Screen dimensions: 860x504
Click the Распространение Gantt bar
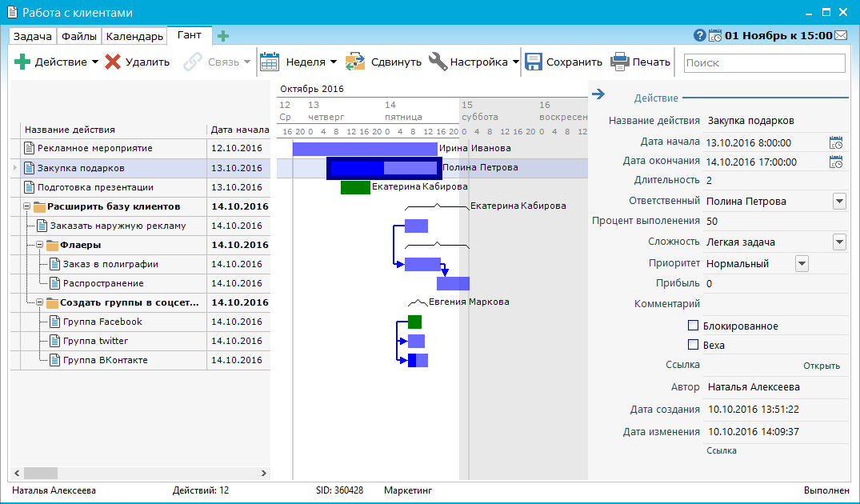tap(453, 283)
